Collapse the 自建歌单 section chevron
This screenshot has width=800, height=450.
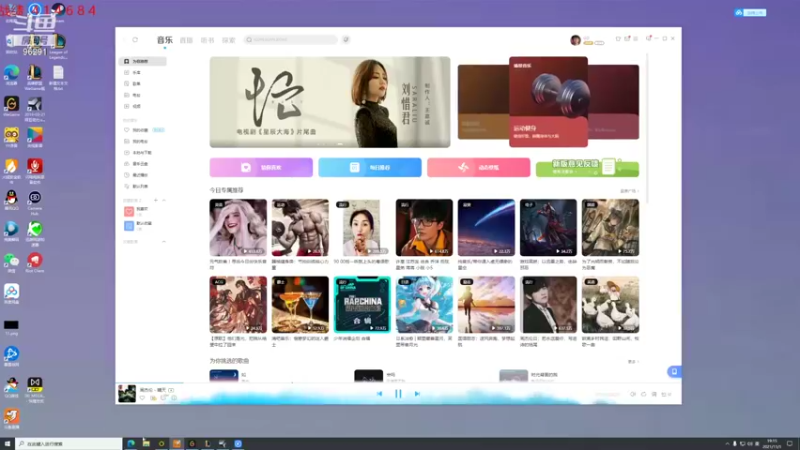coord(164,200)
